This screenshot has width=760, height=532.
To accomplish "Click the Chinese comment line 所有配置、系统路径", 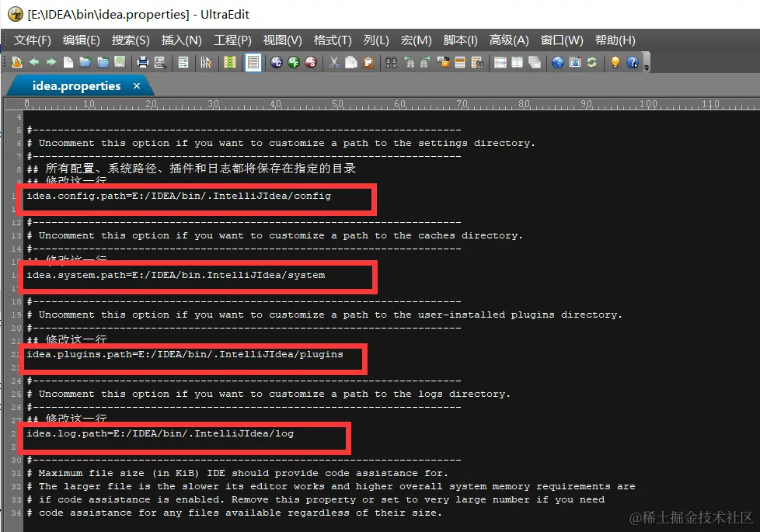I will (x=191, y=169).
